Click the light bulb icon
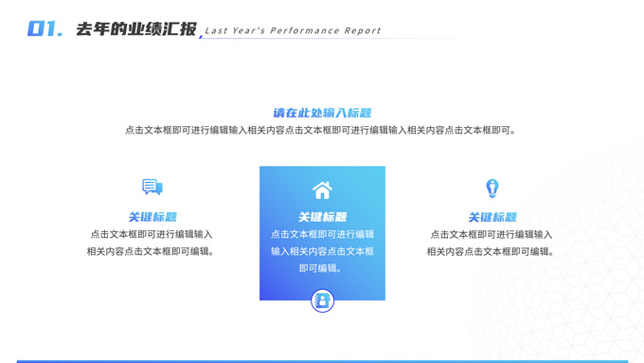The image size is (644, 363). (492, 189)
